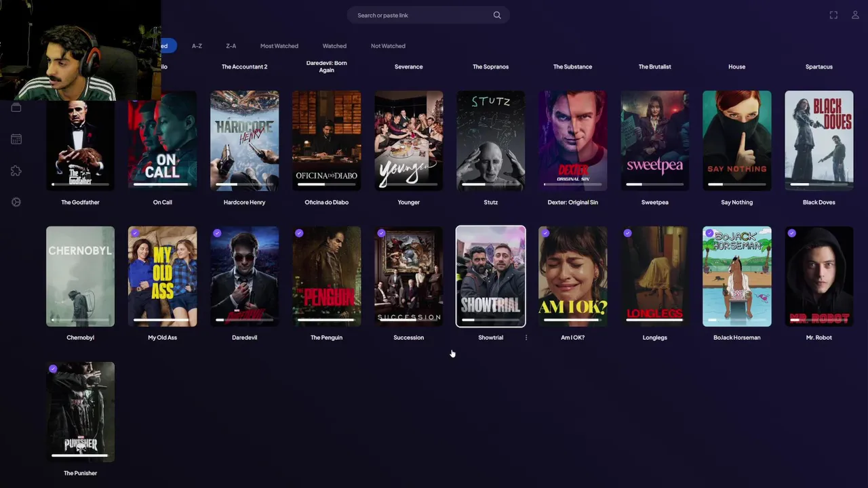Image resolution: width=868 pixels, height=488 pixels.
Task: Sort library with the Z-A tab
Action: click(x=231, y=46)
